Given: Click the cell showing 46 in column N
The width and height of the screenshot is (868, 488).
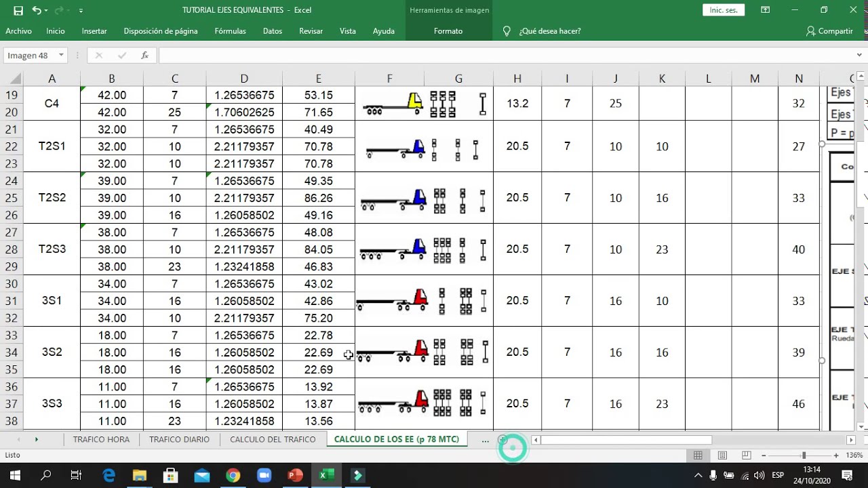Looking at the screenshot, I should pos(798,404).
